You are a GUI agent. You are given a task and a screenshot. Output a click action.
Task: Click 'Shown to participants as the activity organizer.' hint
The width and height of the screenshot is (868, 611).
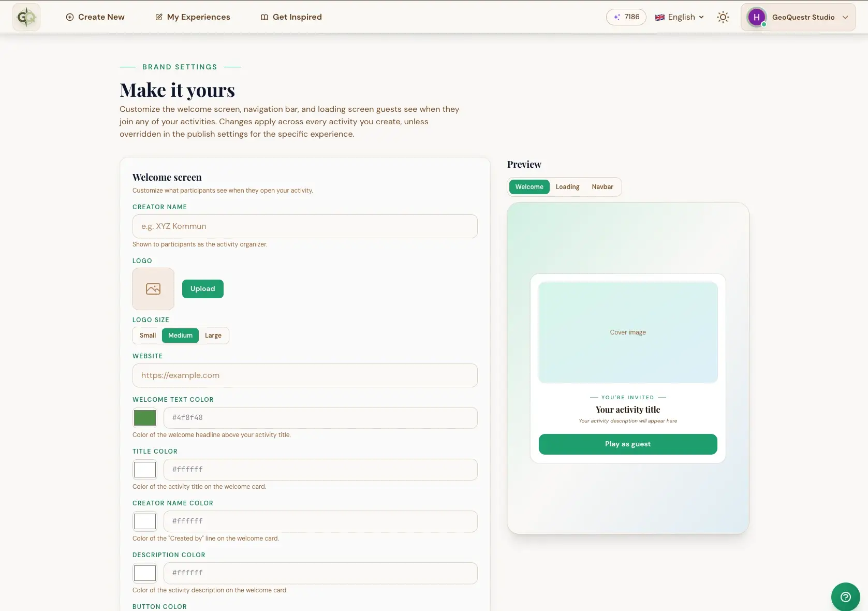(200, 244)
